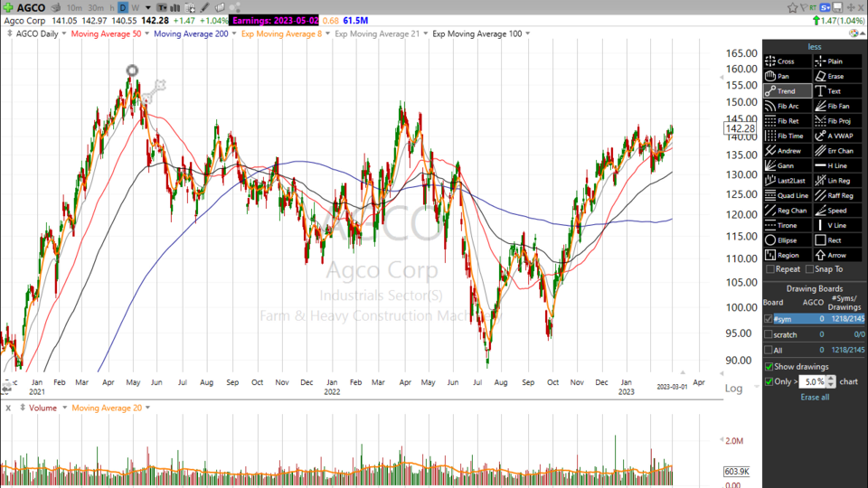Select the Fib Time tool
This screenshot has width=868, height=488.
(788, 136)
